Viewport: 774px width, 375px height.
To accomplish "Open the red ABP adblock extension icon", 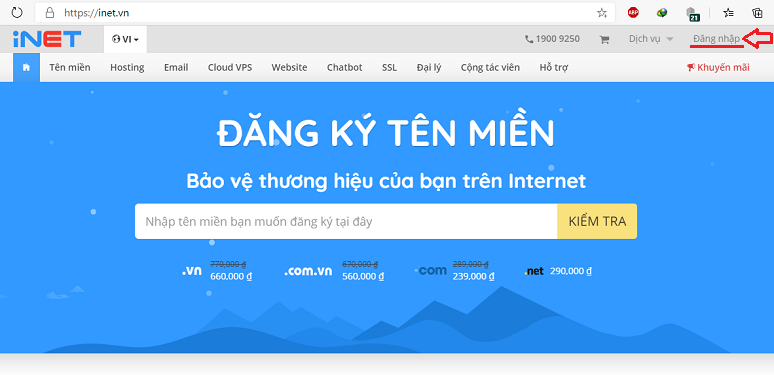I will click(x=633, y=13).
